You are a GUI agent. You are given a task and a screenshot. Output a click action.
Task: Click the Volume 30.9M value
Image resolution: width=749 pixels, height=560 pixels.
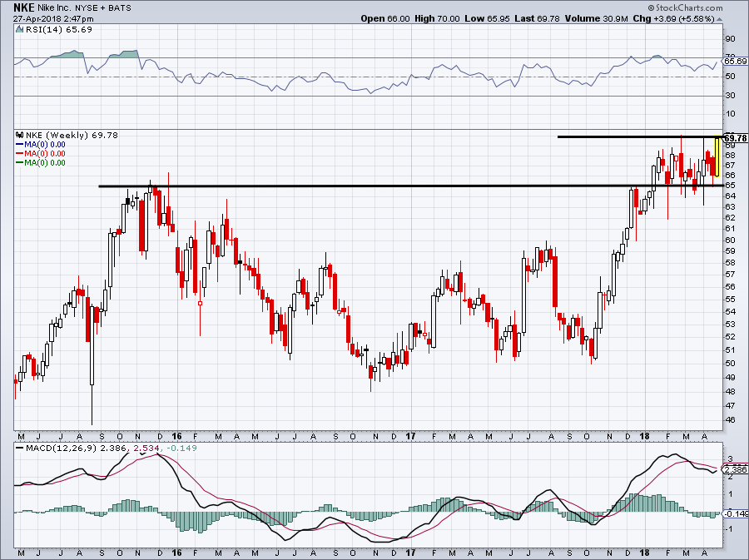tap(596, 18)
